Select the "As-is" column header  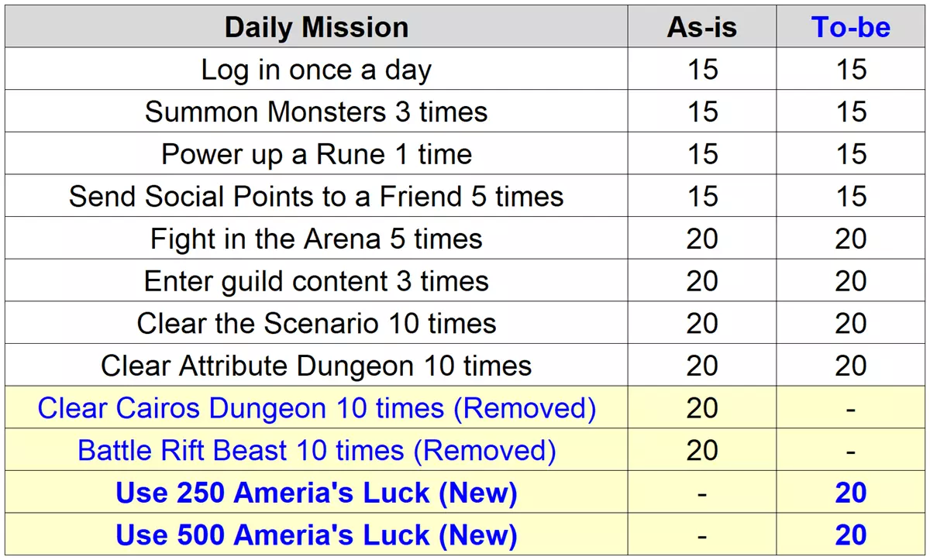click(x=702, y=28)
